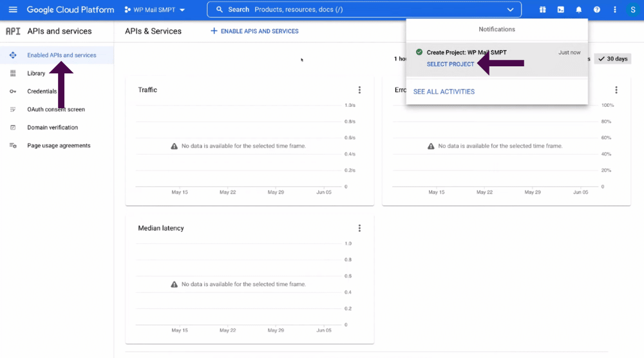Click the green success checkmark in notification
The width and height of the screenshot is (644, 358).
coord(419,52)
